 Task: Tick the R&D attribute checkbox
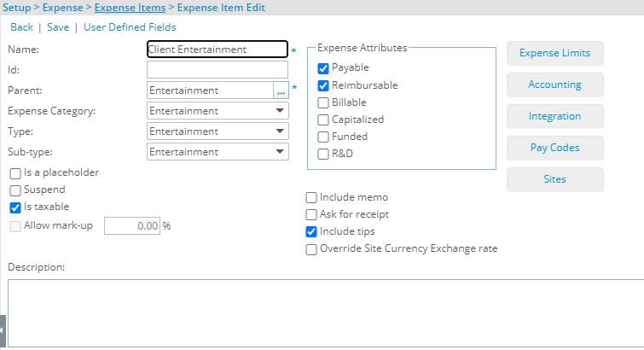tap(323, 154)
